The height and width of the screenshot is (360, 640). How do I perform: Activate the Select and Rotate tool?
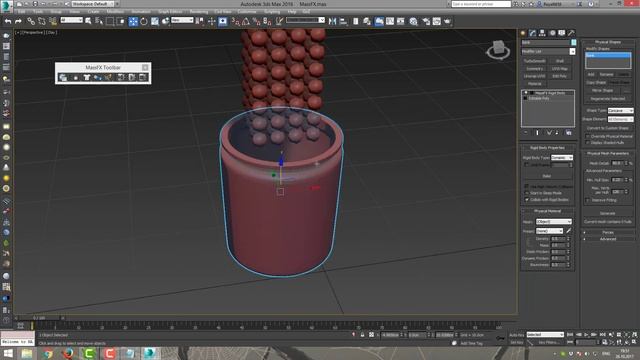point(144,21)
